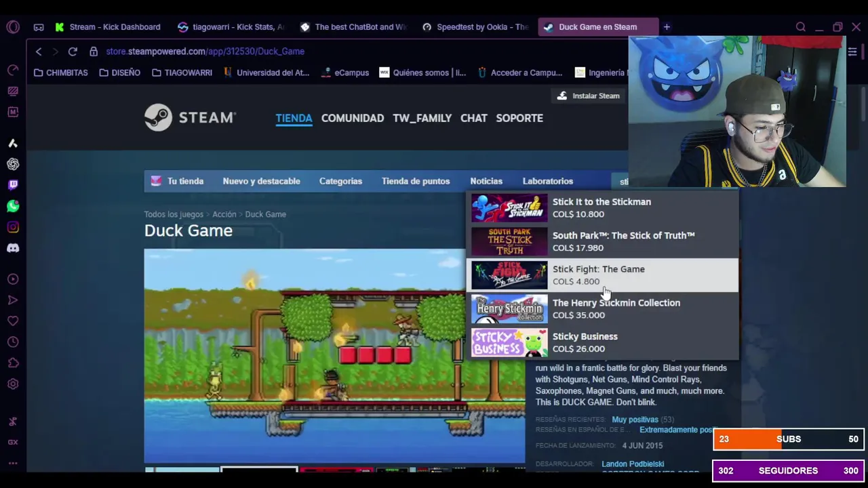Open Universidad del At... bookmark
868x488 pixels.
[x=266, y=73]
